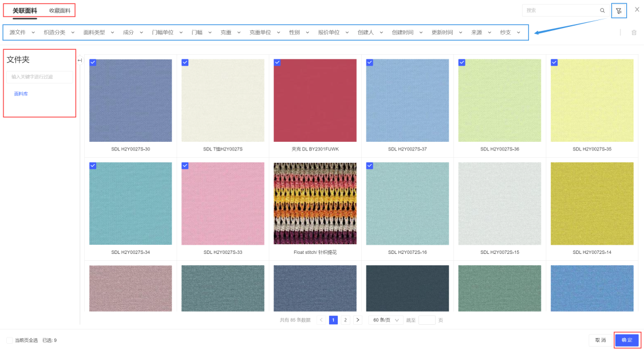Click the 取消 cancel button
Screen dimensions: 644x350
(600, 340)
